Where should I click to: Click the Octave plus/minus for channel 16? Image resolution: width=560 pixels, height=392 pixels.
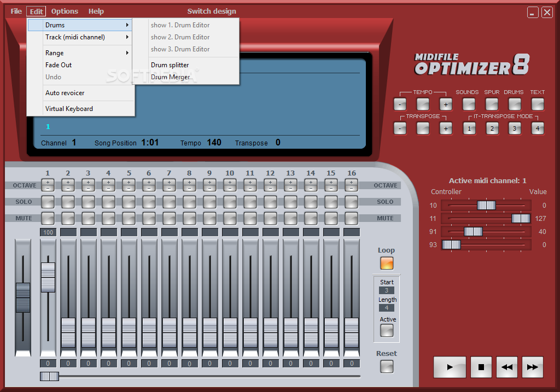[x=352, y=185]
